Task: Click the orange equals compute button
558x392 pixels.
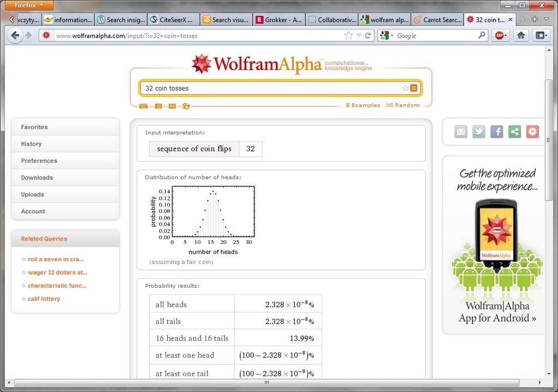Action: (414, 88)
